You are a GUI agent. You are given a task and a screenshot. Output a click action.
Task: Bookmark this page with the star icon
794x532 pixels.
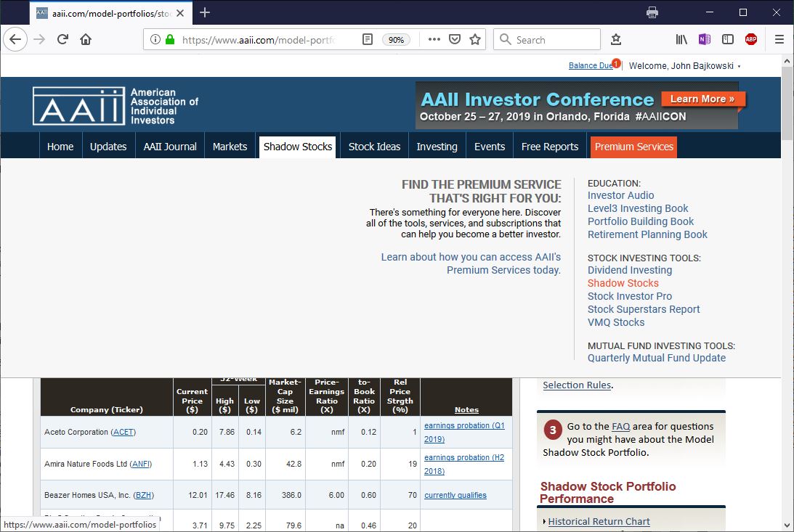click(x=473, y=39)
